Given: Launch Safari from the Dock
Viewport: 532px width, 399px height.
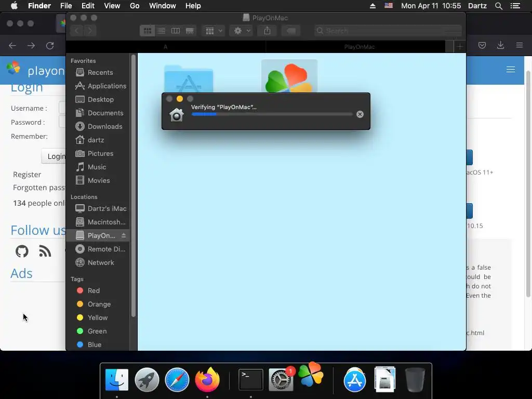Looking at the screenshot, I should pyautogui.click(x=177, y=380).
